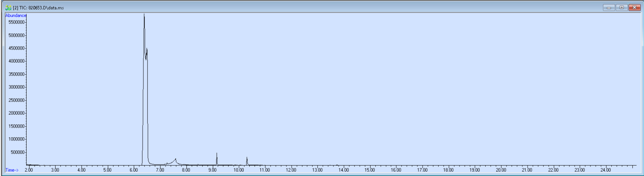The height and width of the screenshot is (176, 644).
Task: Click the 4500000 abundance tick label
Action: click(x=17, y=48)
